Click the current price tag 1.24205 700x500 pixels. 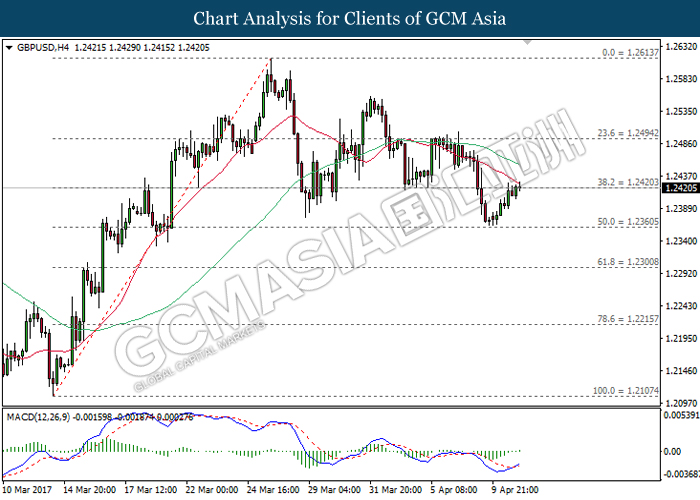680,188
